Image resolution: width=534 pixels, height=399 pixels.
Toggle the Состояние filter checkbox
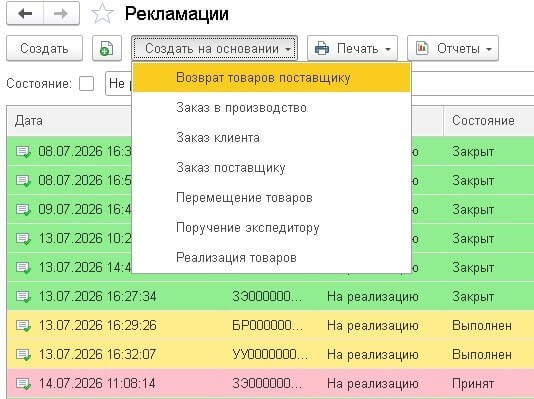(87, 83)
